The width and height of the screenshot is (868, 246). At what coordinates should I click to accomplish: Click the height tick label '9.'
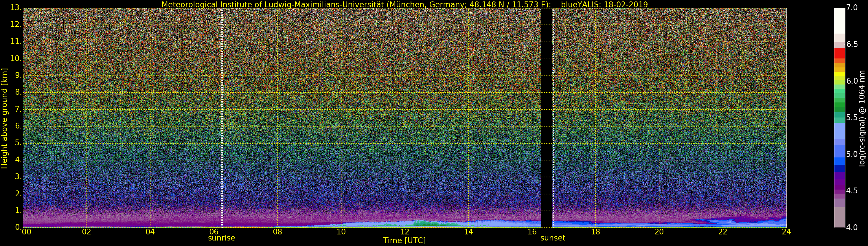[18, 75]
